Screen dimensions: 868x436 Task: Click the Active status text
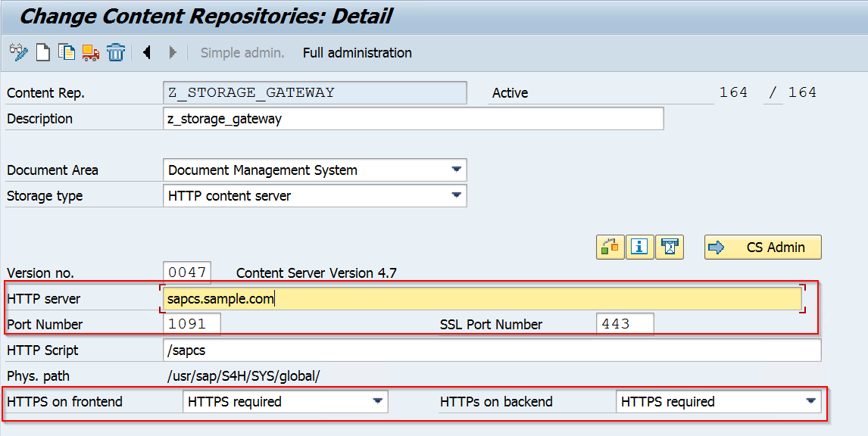(x=510, y=93)
